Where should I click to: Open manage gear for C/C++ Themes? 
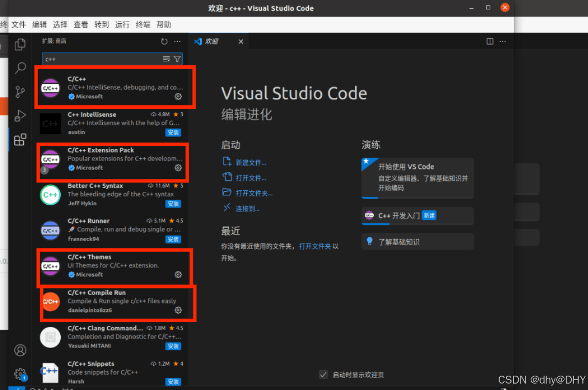[x=178, y=275]
